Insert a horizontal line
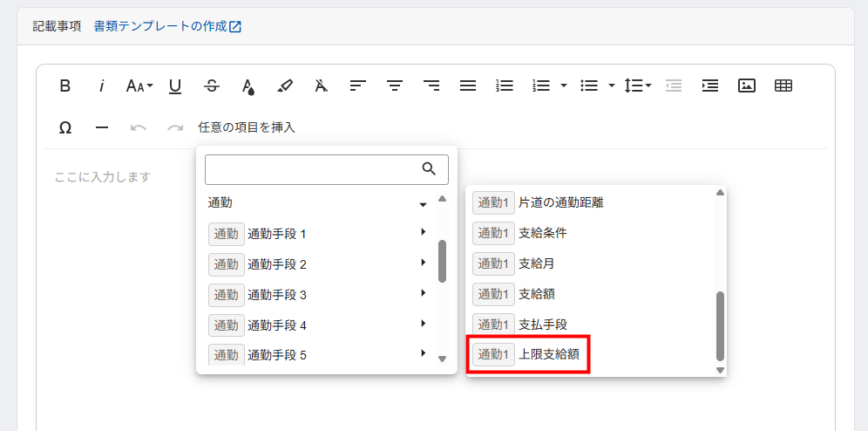Viewport: 868px width, 431px height. tap(102, 127)
